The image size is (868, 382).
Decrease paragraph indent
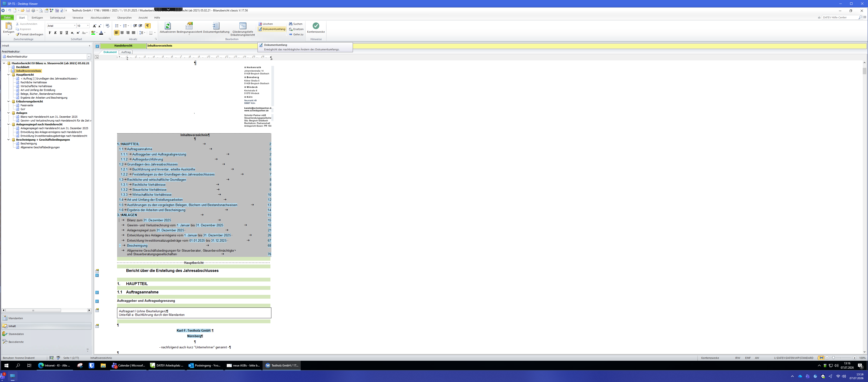[135, 26]
